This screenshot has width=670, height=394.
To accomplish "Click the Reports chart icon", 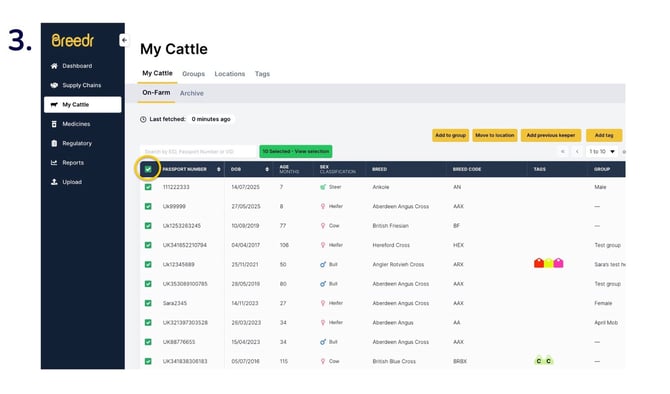I will pos(54,162).
